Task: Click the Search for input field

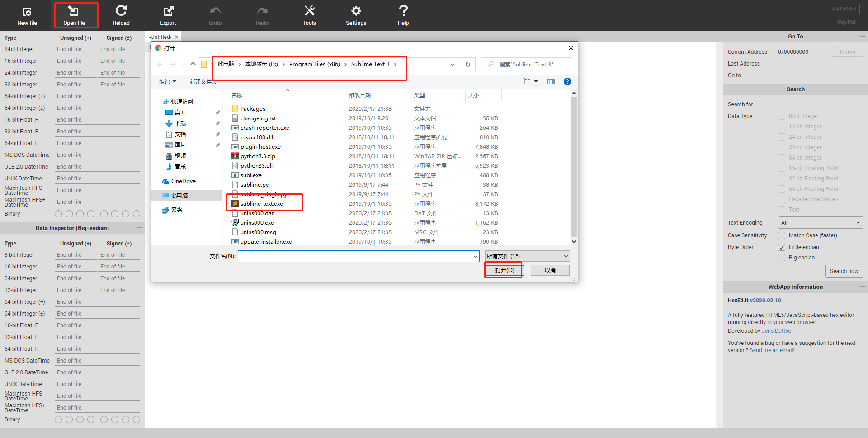Action: click(x=821, y=104)
